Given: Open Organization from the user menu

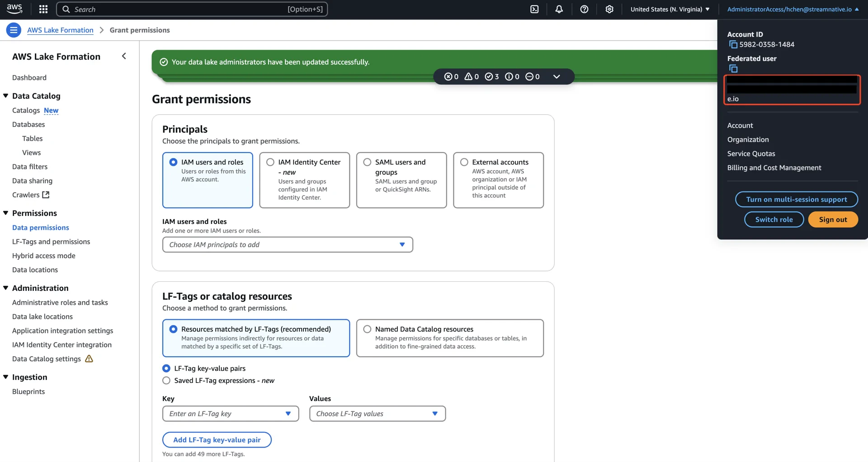Looking at the screenshot, I should click(748, 140).
